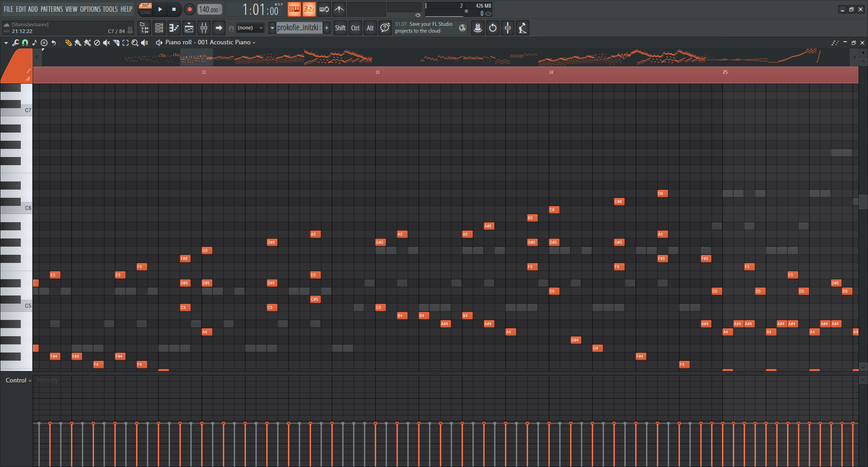Image resolution: width=868 pixels, height=467 pixels.
Task: Open the piano roll stamp note icon
Action: (x=34, y=43)
